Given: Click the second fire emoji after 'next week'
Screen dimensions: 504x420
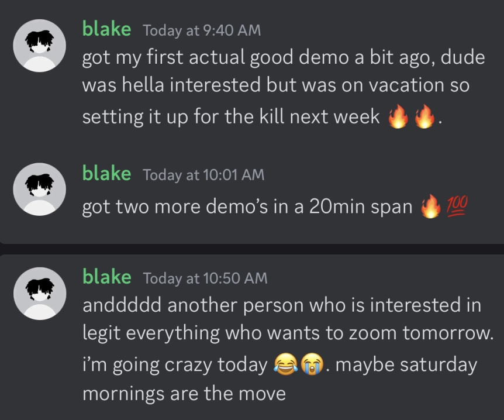Looking at the screenshot, I should coord(424,118).
